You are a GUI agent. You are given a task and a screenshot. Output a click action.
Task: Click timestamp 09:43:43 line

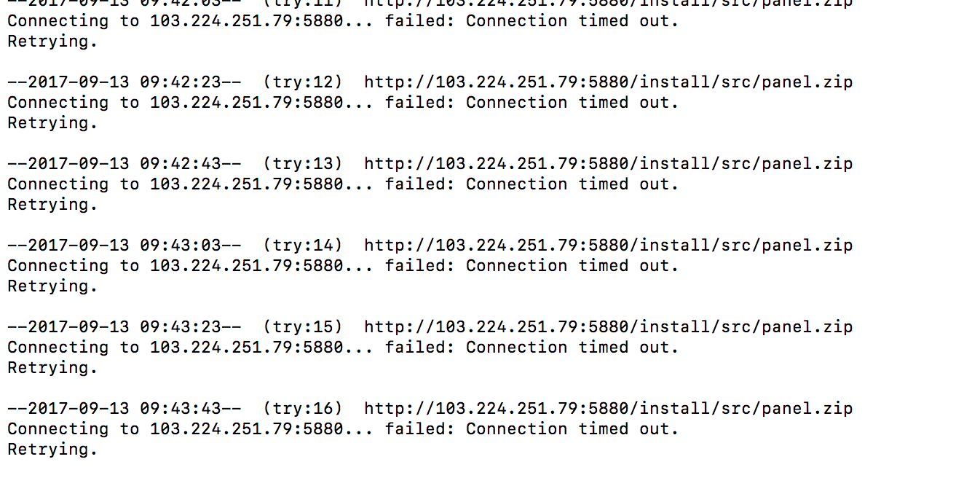pos(125,408)
